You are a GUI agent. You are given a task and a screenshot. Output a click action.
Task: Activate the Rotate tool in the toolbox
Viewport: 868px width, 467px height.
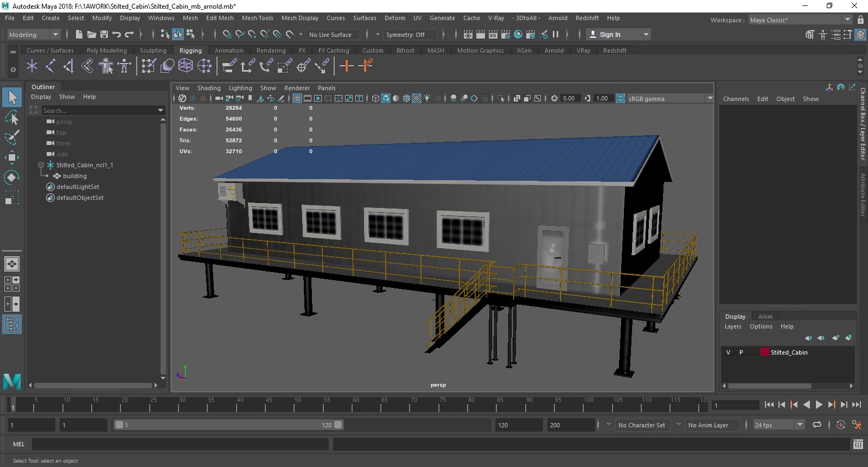[x=12, y=178]
